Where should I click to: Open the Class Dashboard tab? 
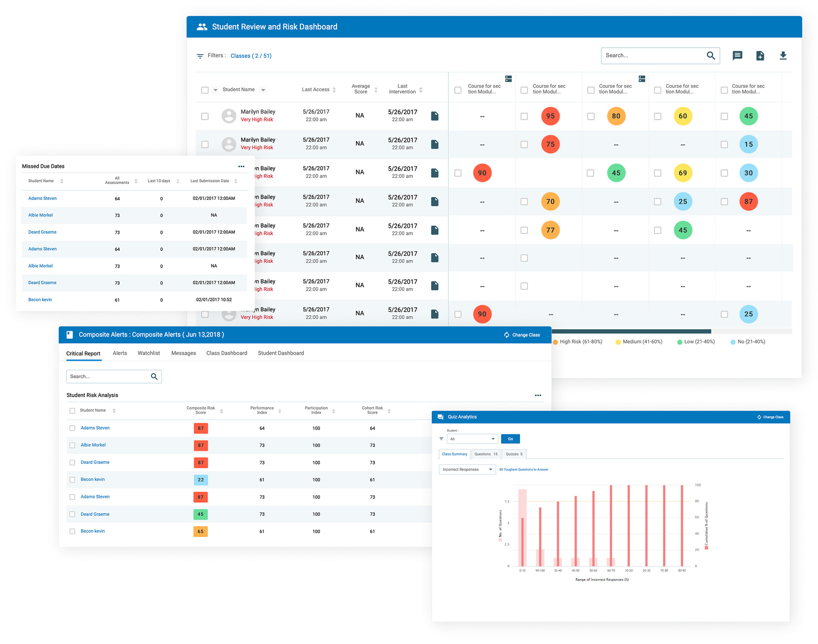[x=227, y=353]
